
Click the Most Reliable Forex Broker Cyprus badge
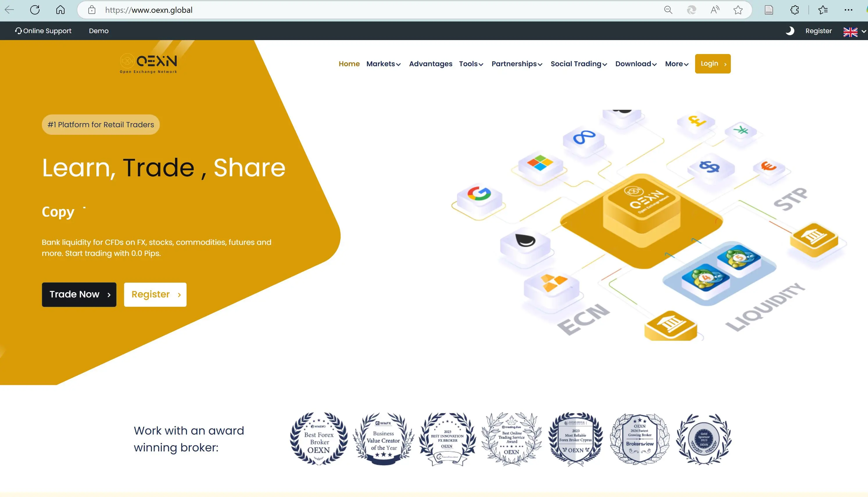[576, 439]
